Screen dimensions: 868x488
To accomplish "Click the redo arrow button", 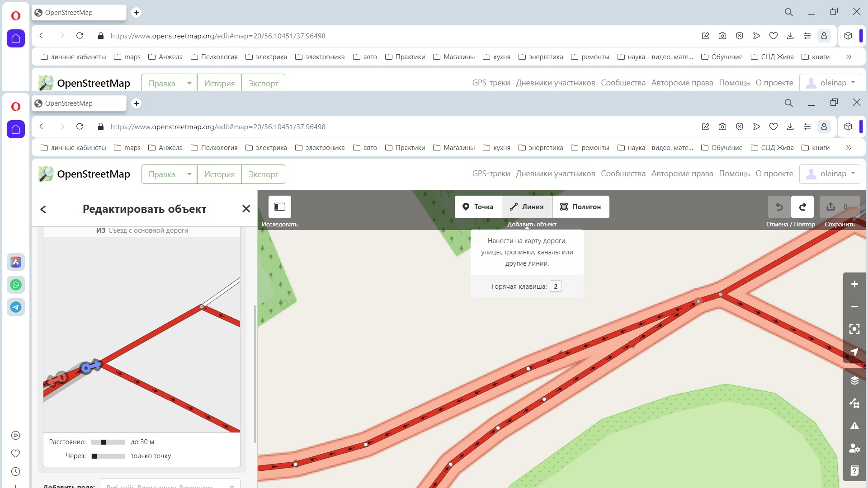I will pyautogui.click(x=802, y=207).
